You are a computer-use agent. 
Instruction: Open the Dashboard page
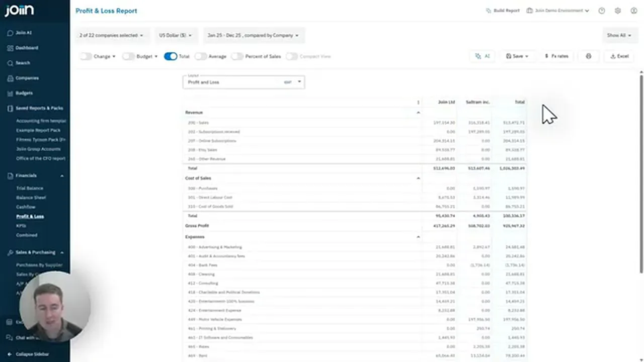[x=23, y=48]
